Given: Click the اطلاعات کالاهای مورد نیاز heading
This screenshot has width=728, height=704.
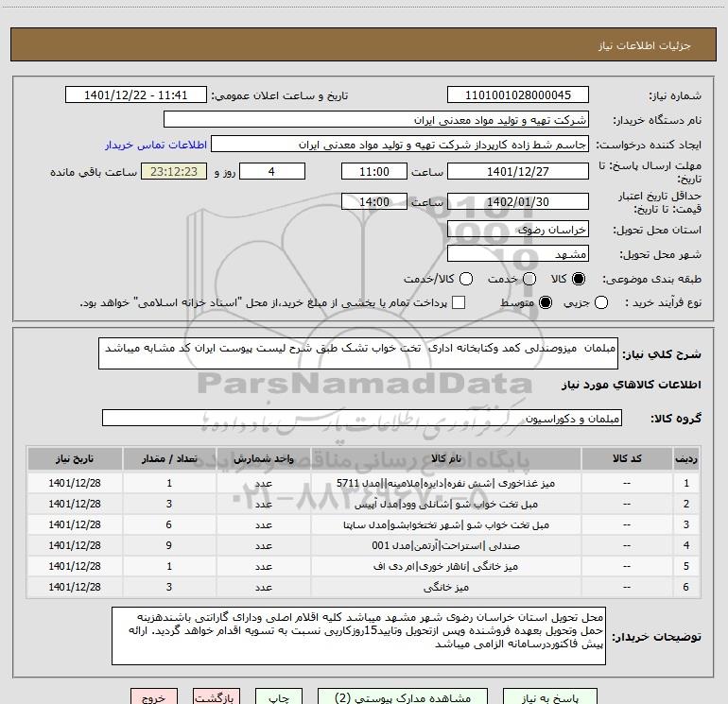Looking at the screenshot, I should (x=632, y=386).
